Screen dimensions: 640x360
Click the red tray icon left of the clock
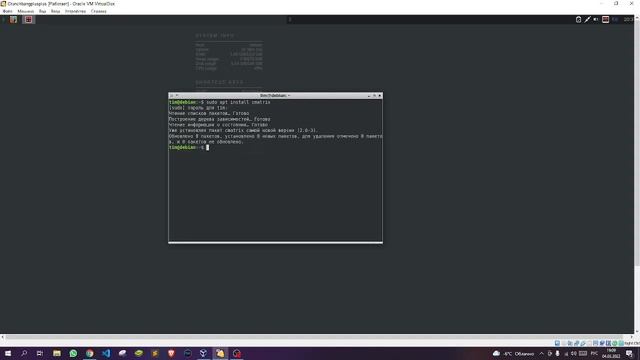point(605,19)
